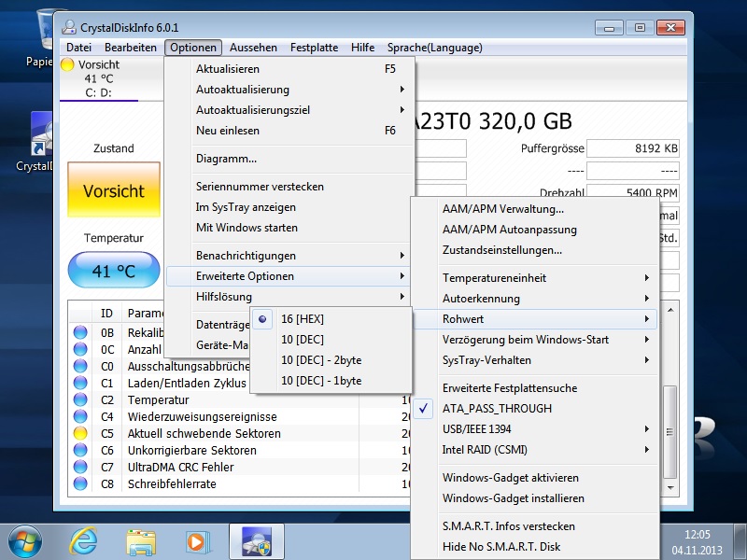Click Aktualisieren in the Optionen menu
Image resolution: width=747 pixels, height=560 pixels.
click(289, 69)
